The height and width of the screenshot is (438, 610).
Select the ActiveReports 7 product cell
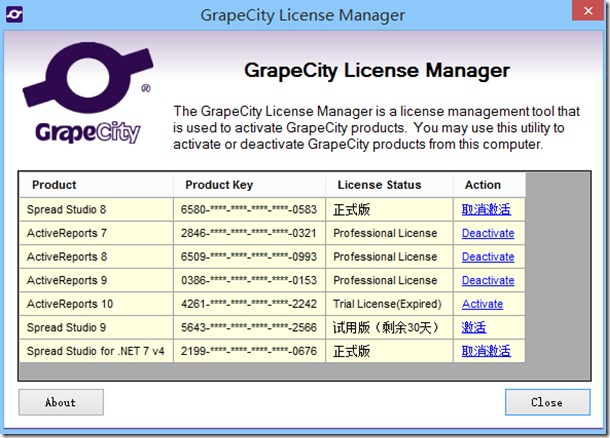[96, 233]
